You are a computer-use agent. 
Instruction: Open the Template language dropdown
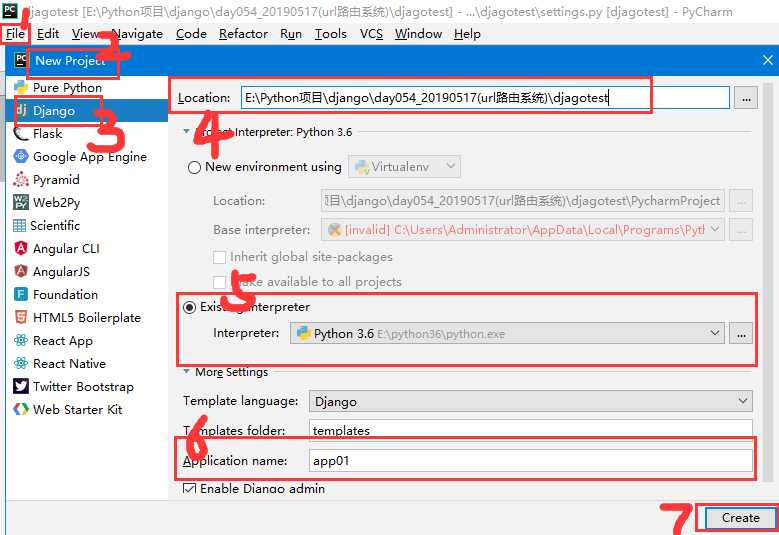pyautogui.click(x=531, y=401)
